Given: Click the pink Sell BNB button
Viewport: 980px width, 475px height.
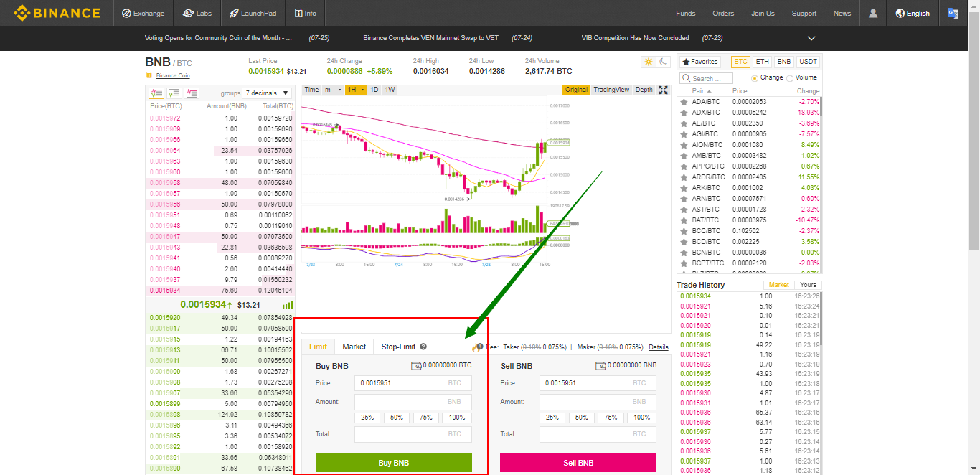Looking at the screenshot, I should click(578, 463).
